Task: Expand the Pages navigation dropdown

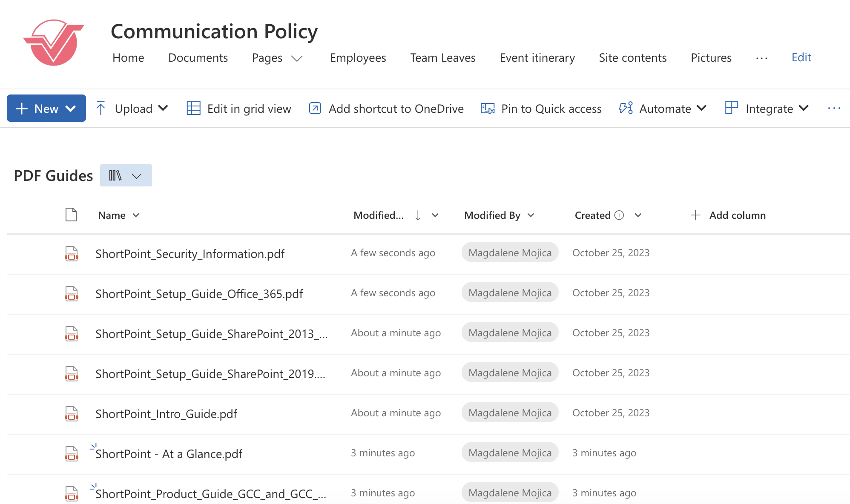Action: click(x=297, y=59)
